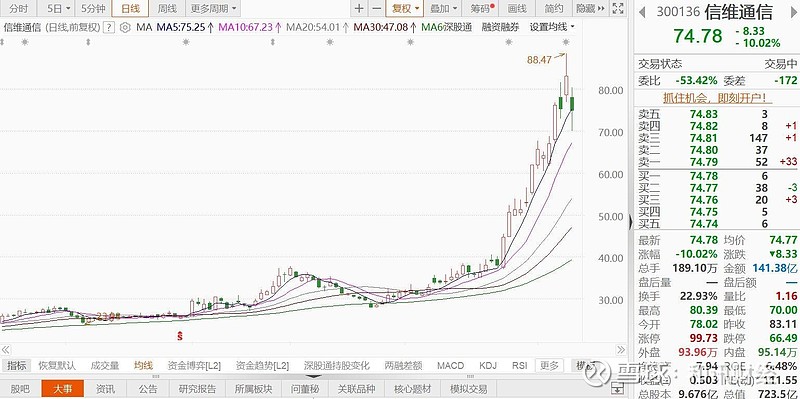The image size is (800, 399).
Task: Click MA20:54.01 legend label
Action: click(x=317, y=27)
